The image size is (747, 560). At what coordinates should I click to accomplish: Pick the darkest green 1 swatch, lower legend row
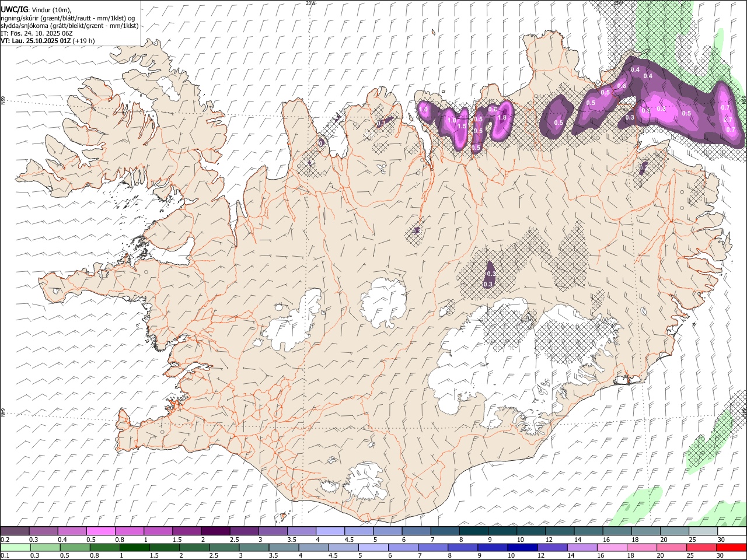tap(134, 547)
